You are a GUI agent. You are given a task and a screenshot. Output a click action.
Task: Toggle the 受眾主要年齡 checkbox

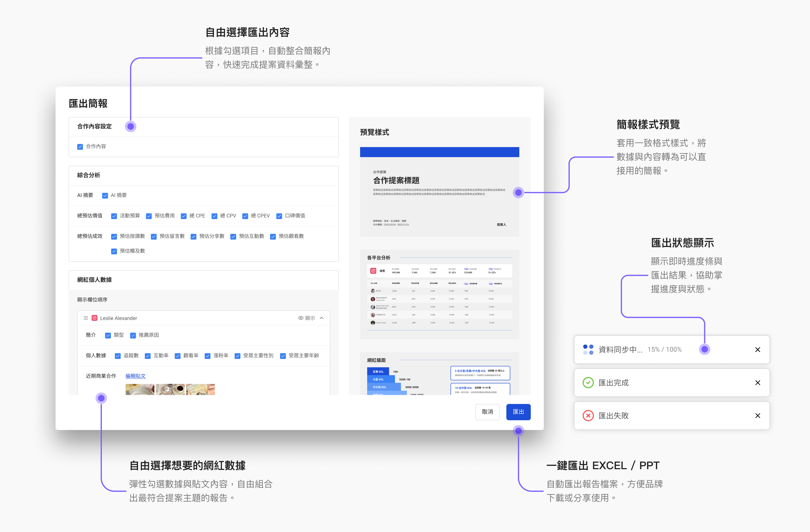click(283, 356)
